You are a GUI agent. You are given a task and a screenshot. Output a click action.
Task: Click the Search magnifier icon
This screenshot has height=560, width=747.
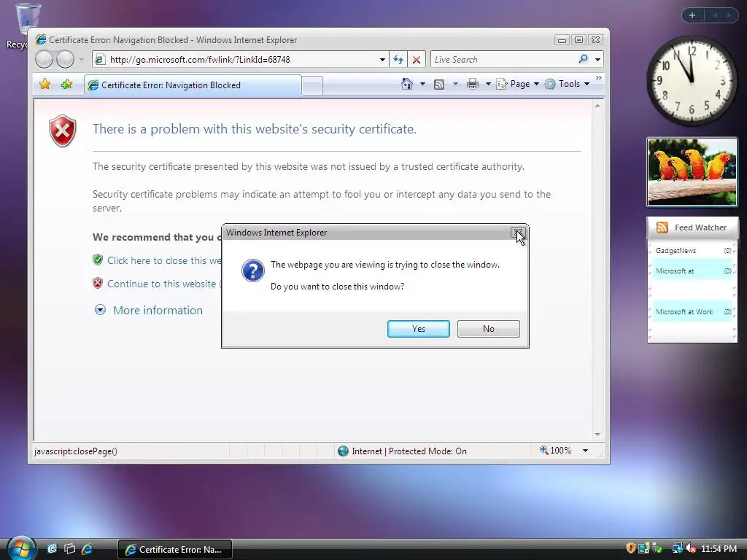pyautogui.click(x=583, y=59)
